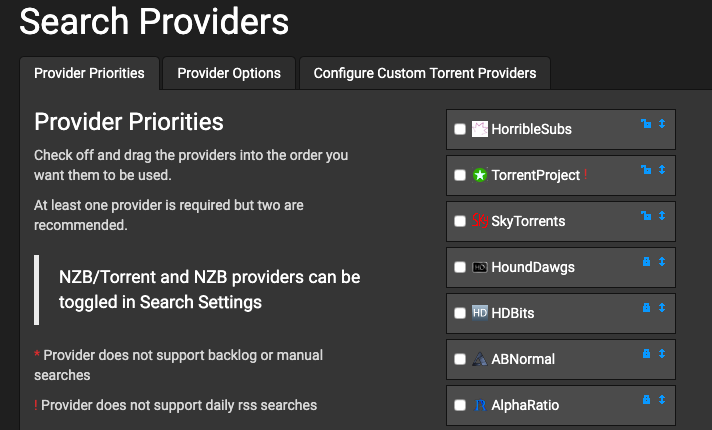Click the closed lock icon on HoundDawgs row
Image resolution: width=712 pixels, height=430 pixels.
click(x=646, y=262)
